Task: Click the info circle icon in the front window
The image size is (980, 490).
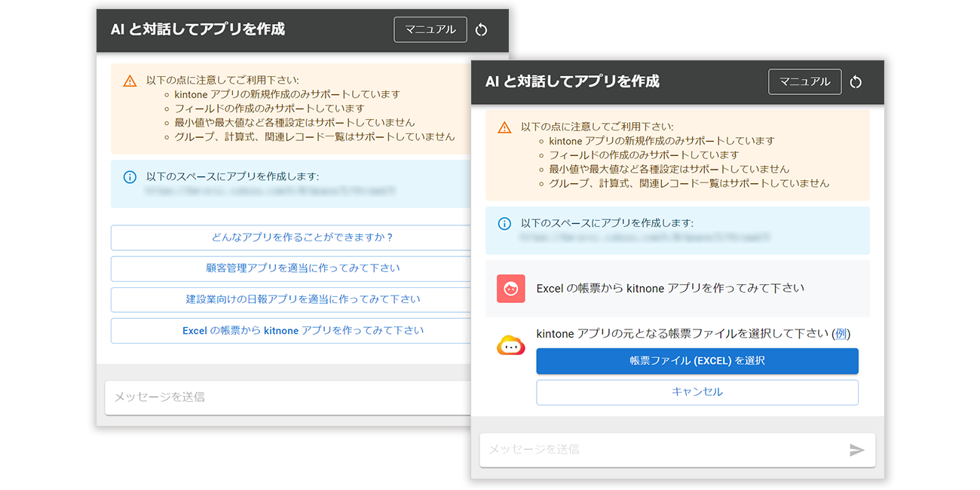Action: click(504, 224)
